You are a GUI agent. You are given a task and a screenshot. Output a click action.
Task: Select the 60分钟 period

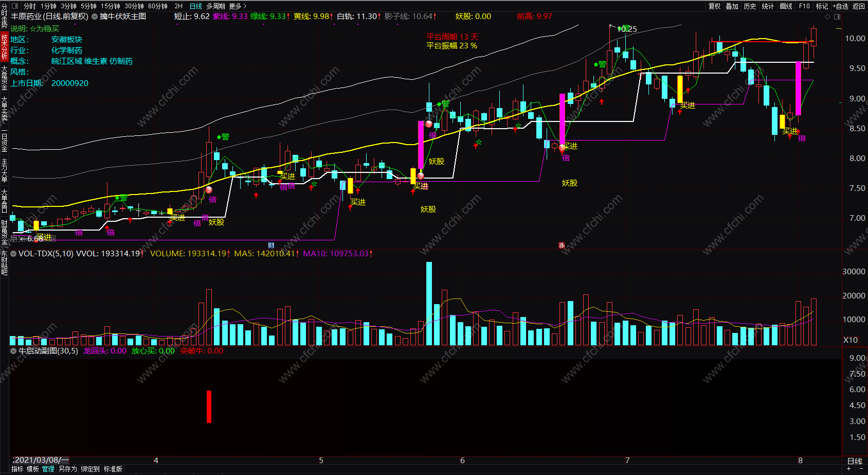point(158,6)
